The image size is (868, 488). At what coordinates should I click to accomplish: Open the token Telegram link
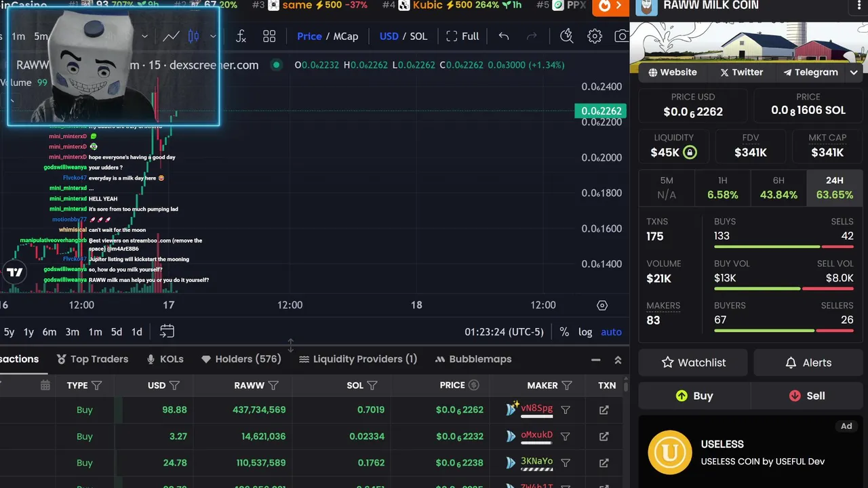coord(810,73)
